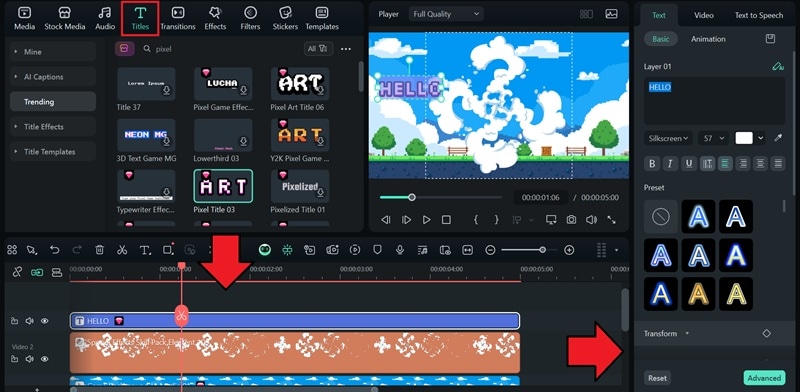Toggle underline formatting
The width and height of the screenshot is (800, 392).
[x=689, y=164]
